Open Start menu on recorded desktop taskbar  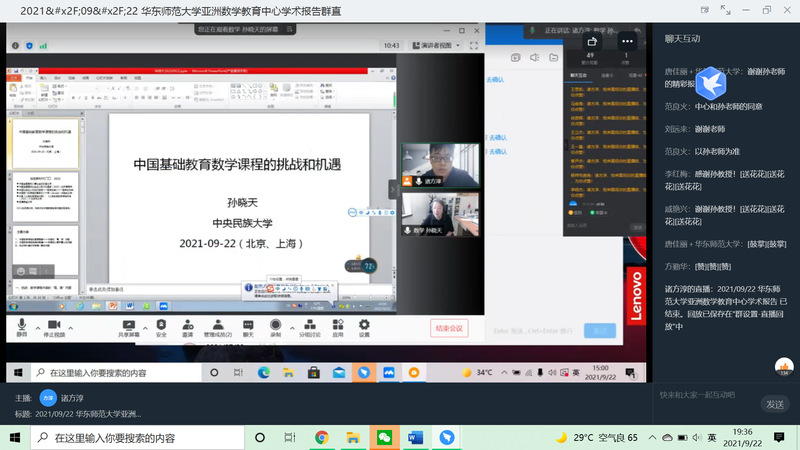point(18,372)
